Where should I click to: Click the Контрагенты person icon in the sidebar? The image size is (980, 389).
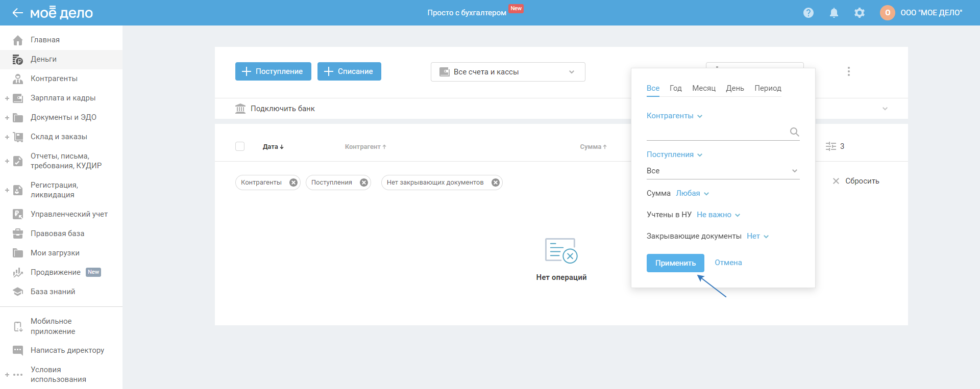coord(18,79)
